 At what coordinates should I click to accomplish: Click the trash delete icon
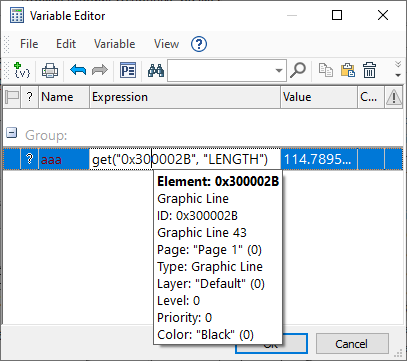[x=369, y=70]
